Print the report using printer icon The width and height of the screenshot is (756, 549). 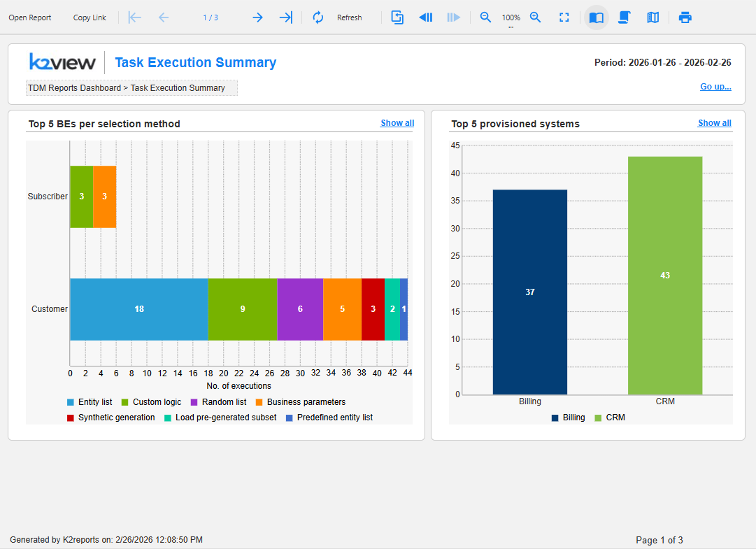coord(685,17)
